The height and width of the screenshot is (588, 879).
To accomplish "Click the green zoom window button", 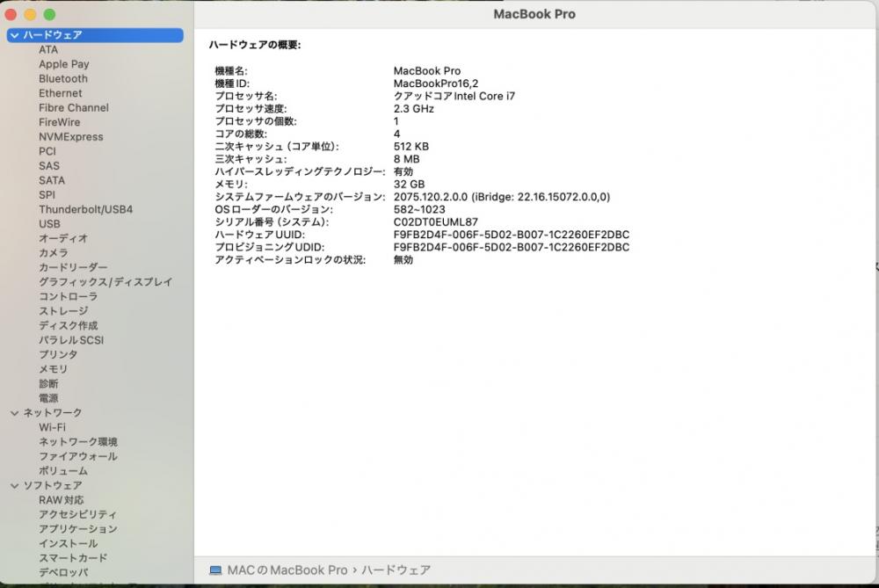I will pos(50,15).
